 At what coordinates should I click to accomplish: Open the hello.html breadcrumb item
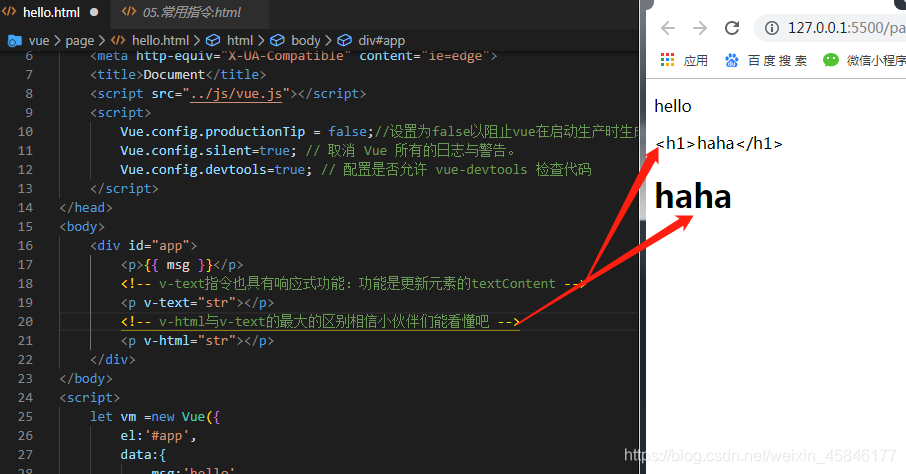click(160, 40)
